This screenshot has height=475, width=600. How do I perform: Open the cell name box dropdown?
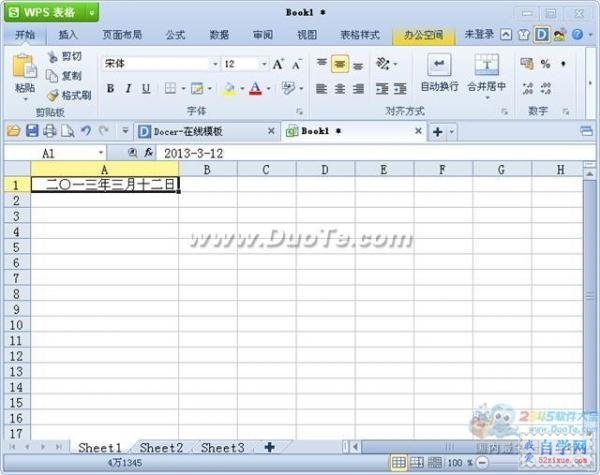tap(101, 153)
